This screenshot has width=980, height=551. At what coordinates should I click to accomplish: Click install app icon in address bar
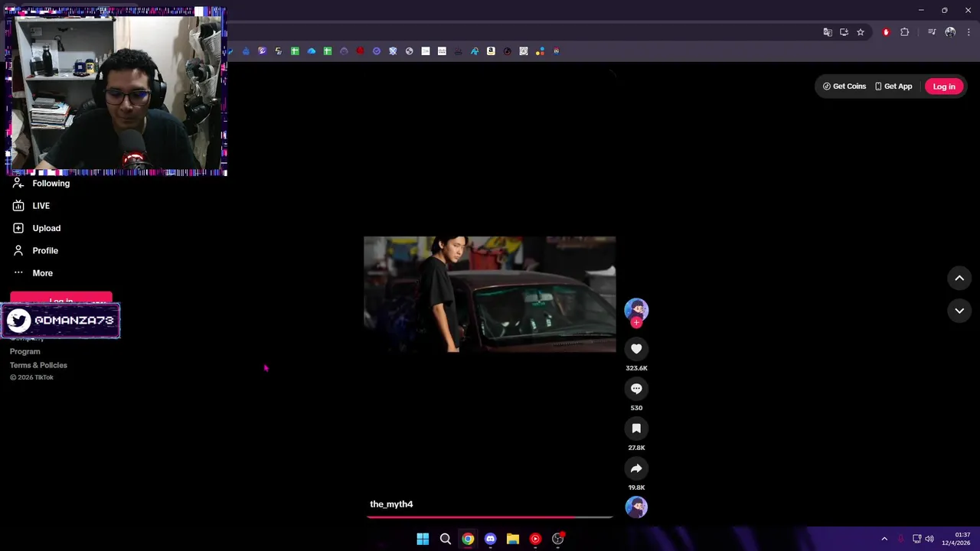coord(844,32)
